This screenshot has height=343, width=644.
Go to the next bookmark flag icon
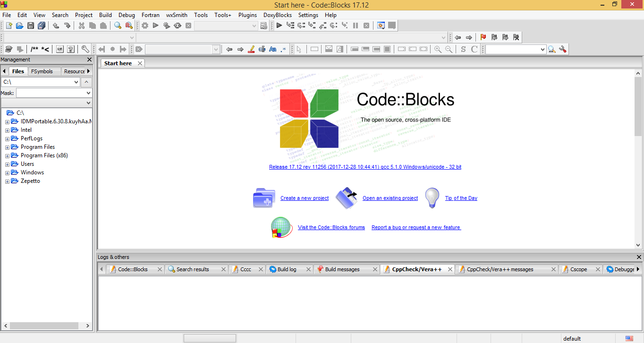[x=505, y=37]
